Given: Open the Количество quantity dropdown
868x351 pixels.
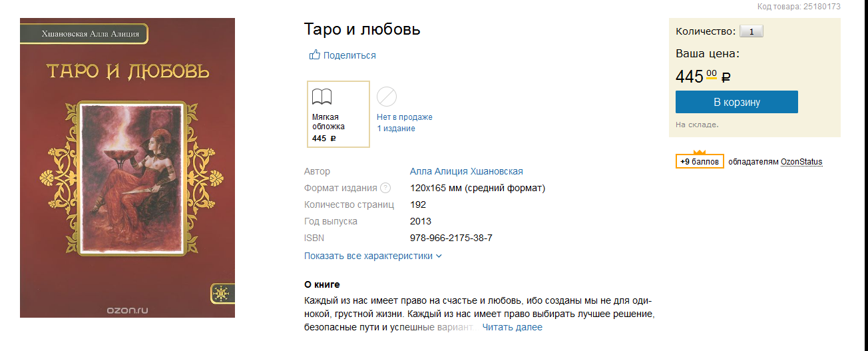Looking at the screenshot, I should [x=752, y=31].
